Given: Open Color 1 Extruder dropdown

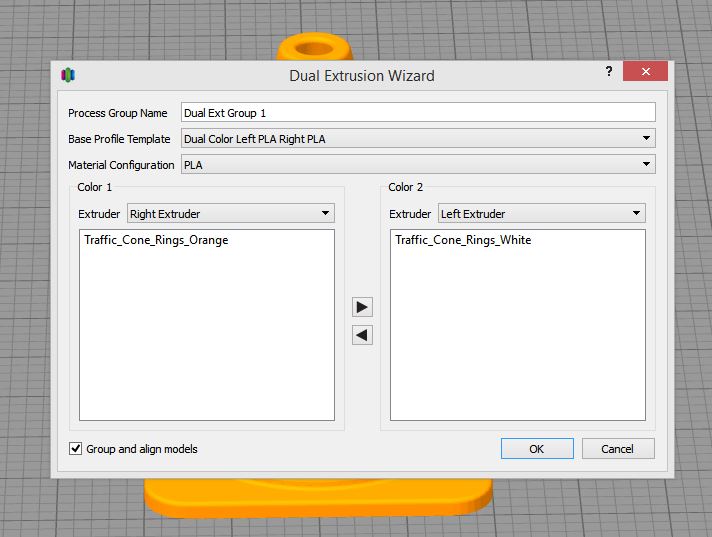Looking at the screenshot, I should tap(230, 213).
